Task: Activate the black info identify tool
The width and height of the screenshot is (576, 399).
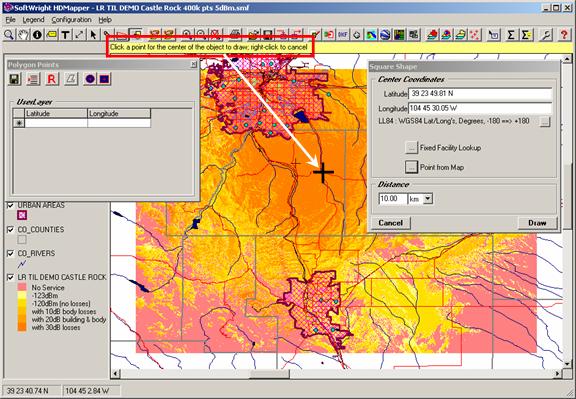Action: (37, 35)
